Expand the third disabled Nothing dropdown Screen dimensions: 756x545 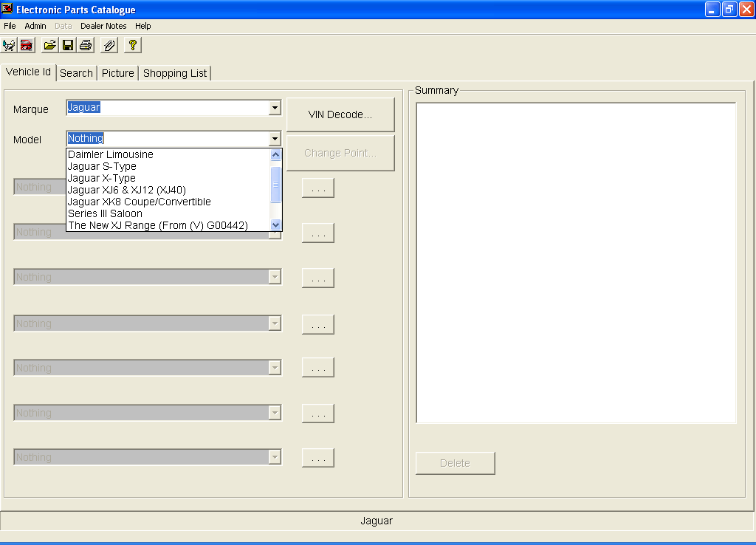(x=275, y=277)
